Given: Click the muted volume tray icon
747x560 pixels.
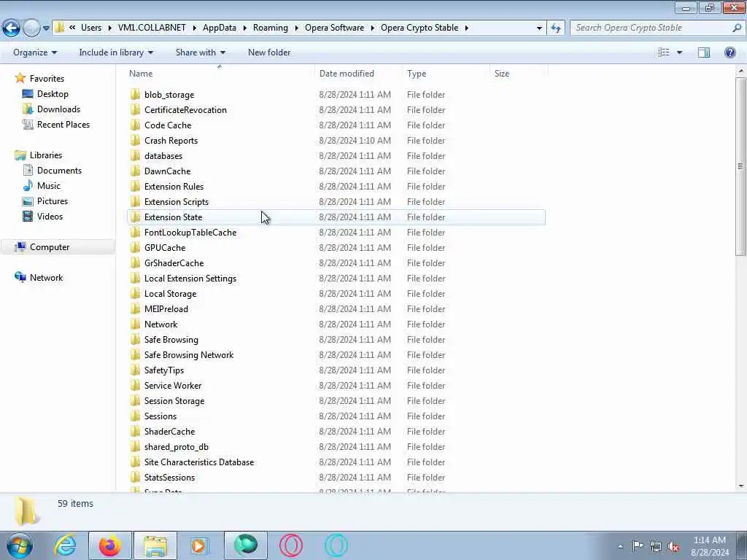Looking at the screenshot, I should point(673,546).
